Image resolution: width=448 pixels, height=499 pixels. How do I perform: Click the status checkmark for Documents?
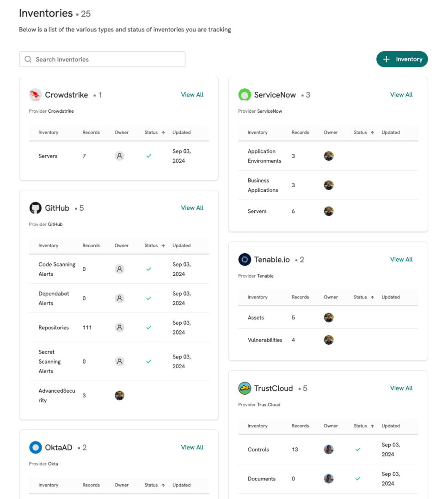click(358, 479)
